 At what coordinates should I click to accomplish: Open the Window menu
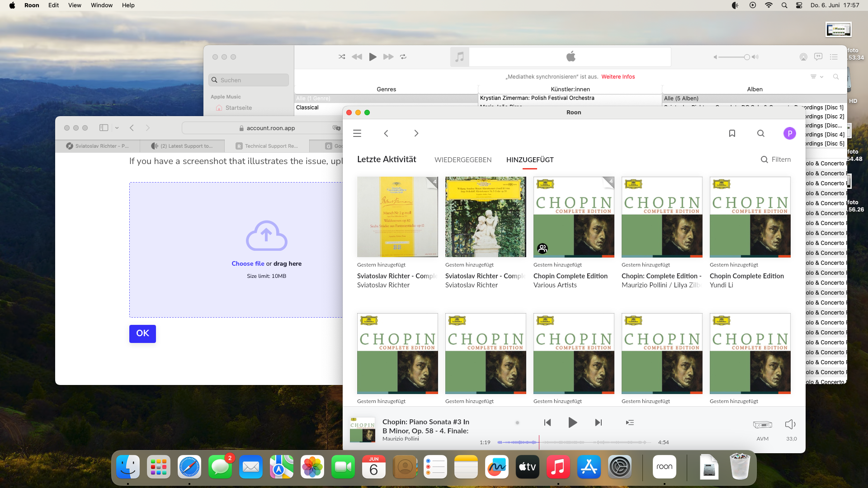click(x=102, y=5)
